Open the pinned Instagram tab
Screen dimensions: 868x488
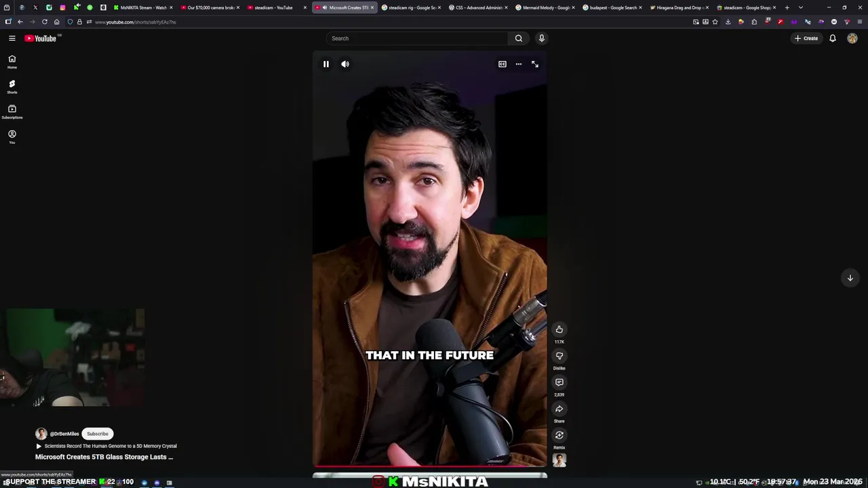pos(62,7)
